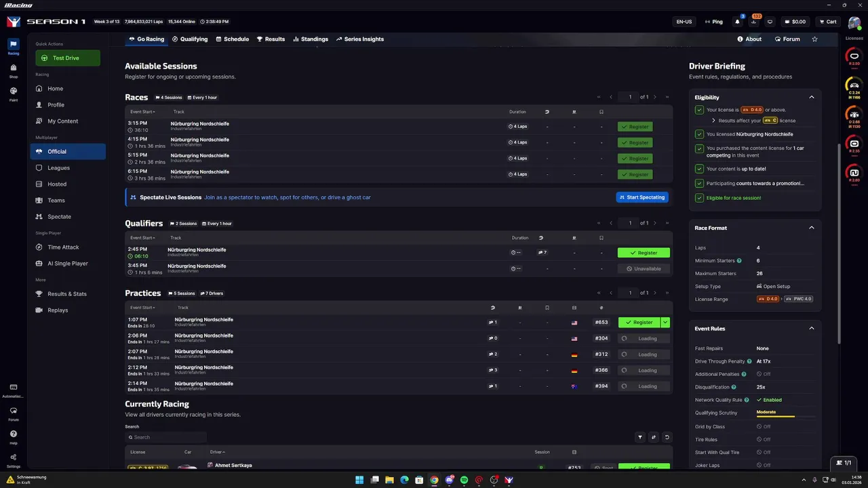Click the Drive Through Penalty help icon
Screen dimensions: 868x488
750,361
